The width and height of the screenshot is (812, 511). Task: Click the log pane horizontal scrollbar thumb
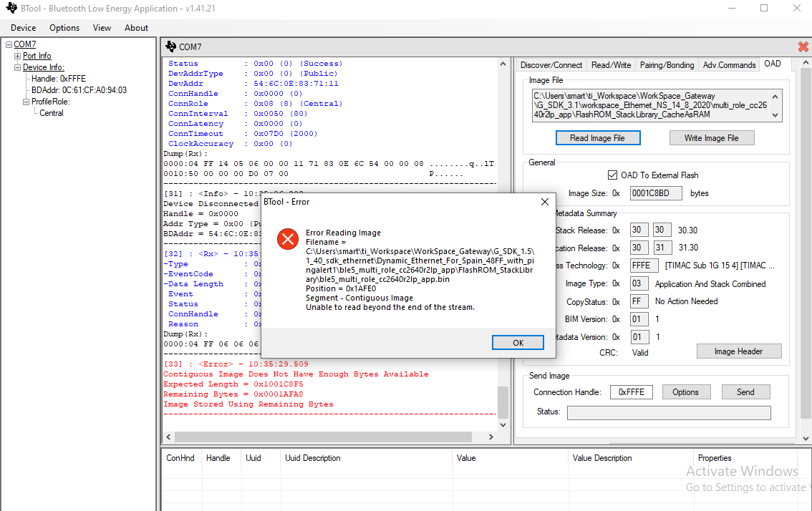[x=323, y=437]
